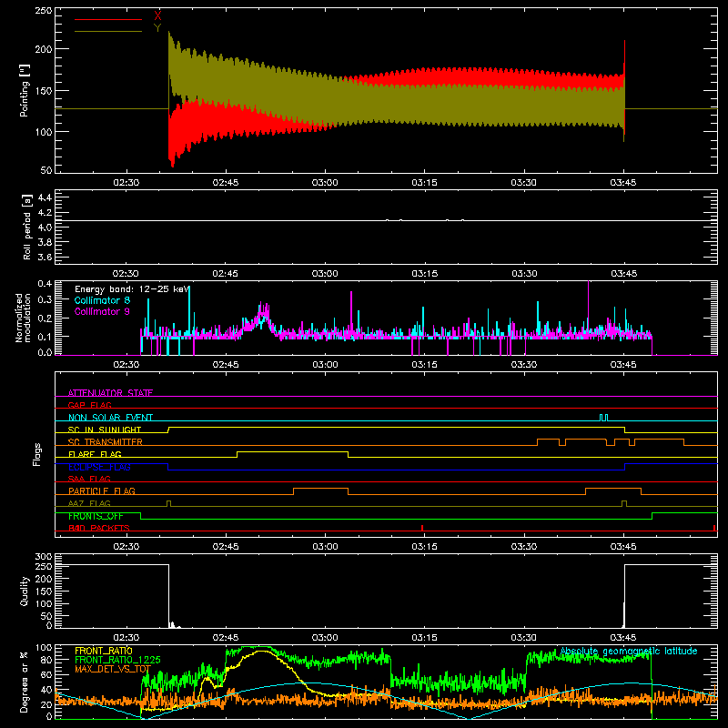Viewport: 728px width, 728px height.
Task: Click the Flags axis label
Action: point(36,454)
